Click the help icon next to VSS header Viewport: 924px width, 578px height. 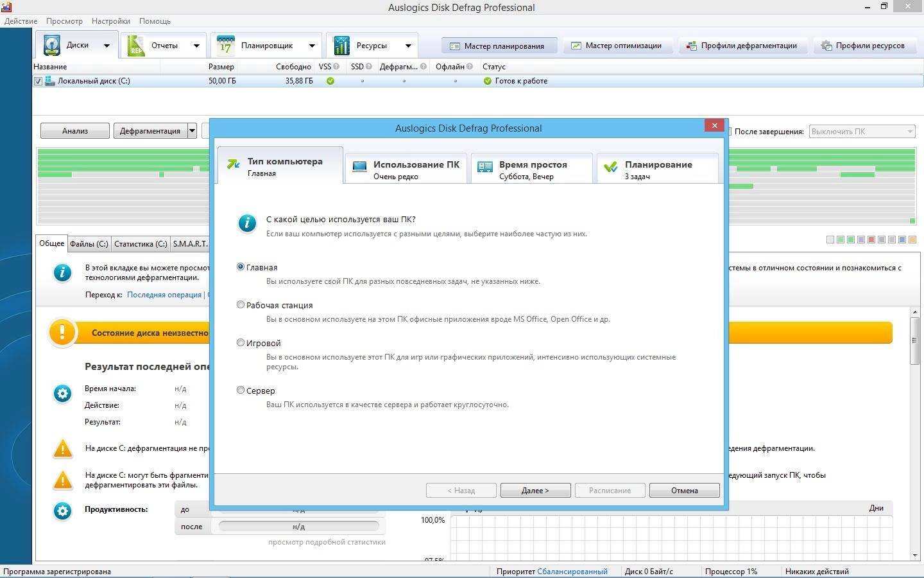(336, 66)
